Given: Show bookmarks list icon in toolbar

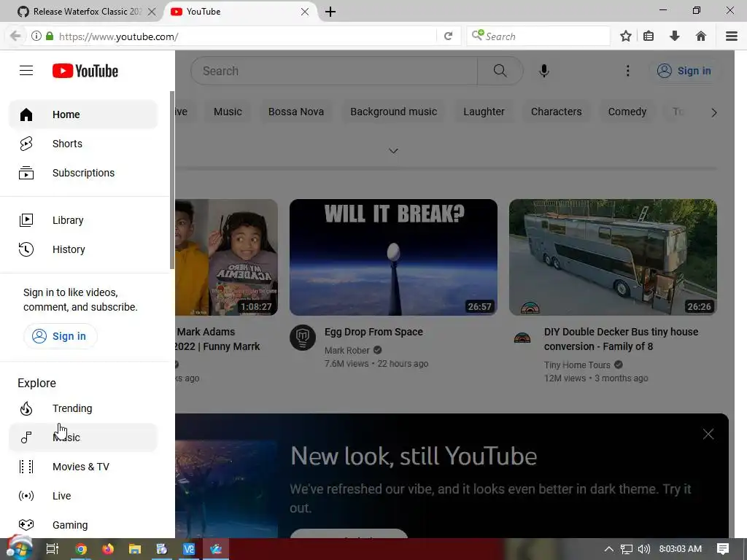Looking at the screenshot, I should [649, 36].
